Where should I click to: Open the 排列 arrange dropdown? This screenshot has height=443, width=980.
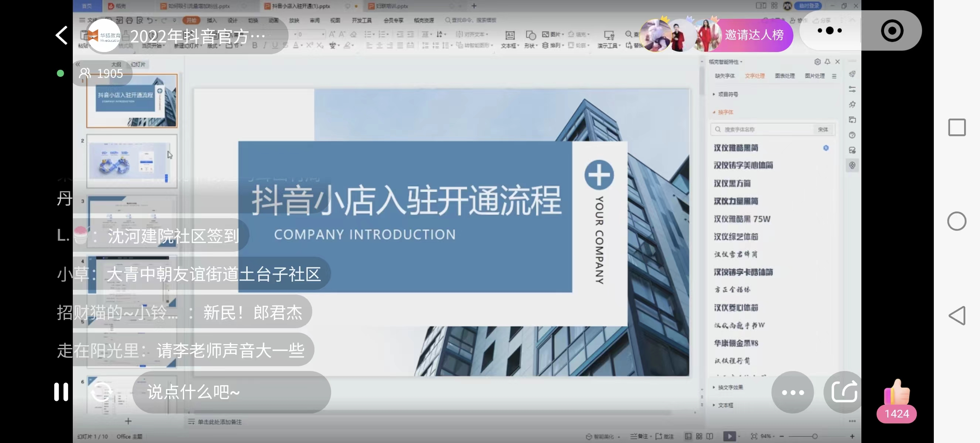pyautogui.click(x=553, y=45)
